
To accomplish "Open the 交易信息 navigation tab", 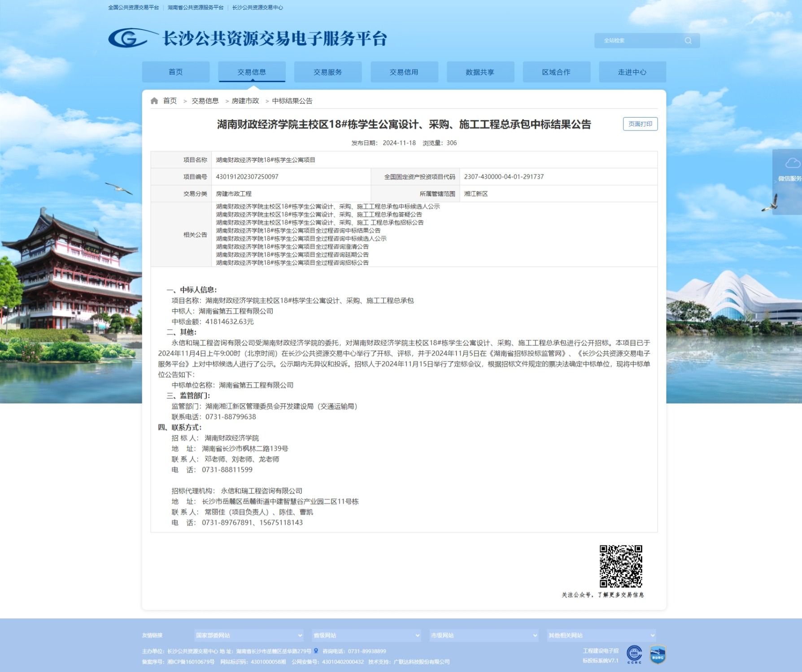I will [x=252, y=72].
